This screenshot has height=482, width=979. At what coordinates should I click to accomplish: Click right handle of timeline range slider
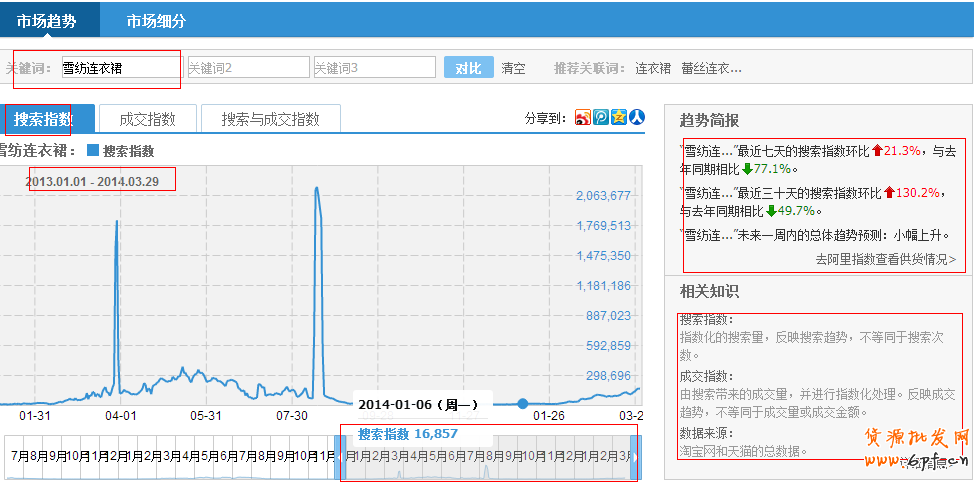click(x=635, y=456)
